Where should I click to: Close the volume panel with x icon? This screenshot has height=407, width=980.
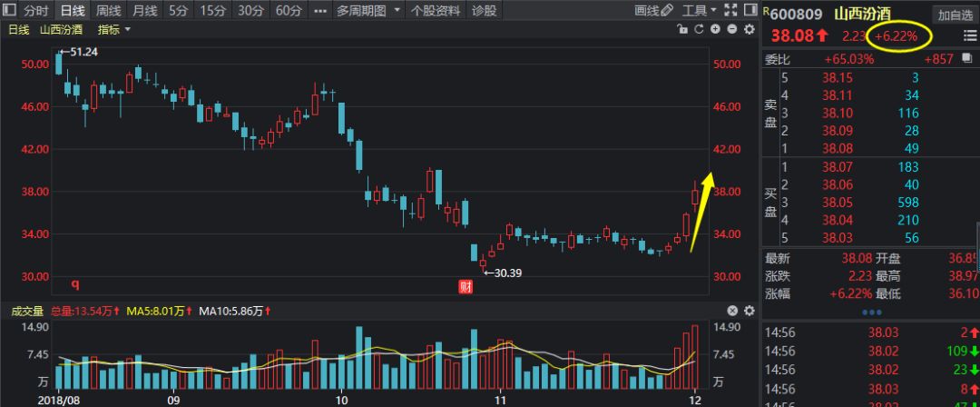point(732,311)
